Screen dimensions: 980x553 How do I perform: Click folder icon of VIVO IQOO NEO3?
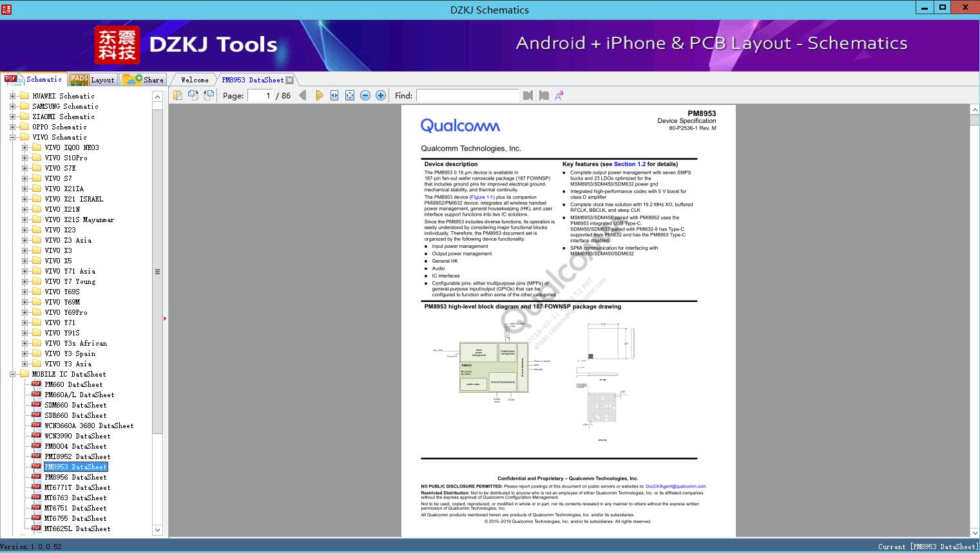click(37, 147)
